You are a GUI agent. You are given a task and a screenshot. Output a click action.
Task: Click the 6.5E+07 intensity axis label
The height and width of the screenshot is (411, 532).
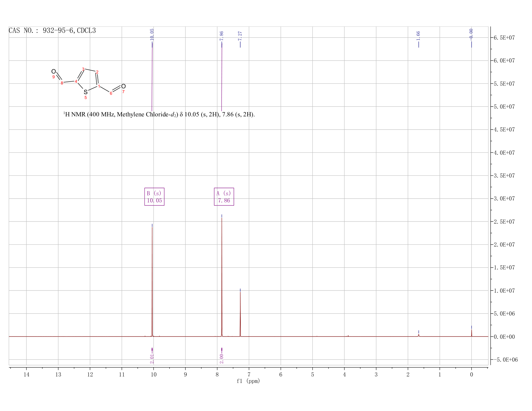(504, 38)
